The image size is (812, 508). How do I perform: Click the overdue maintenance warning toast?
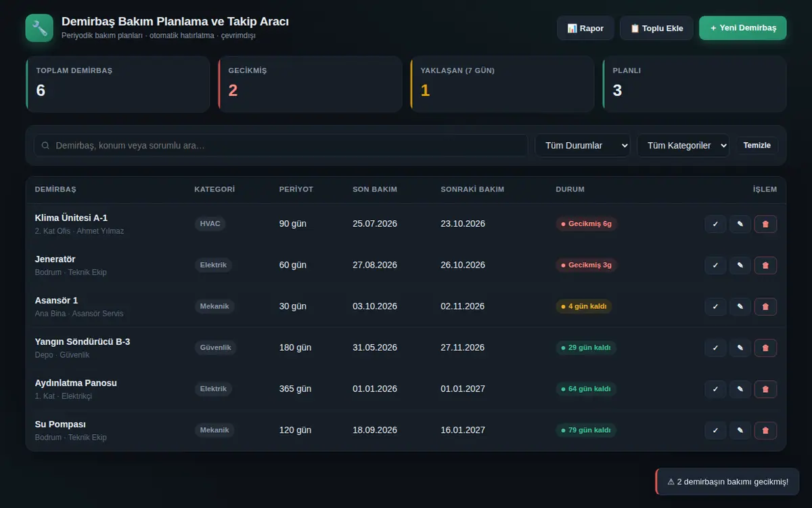(x=727, y=482)
